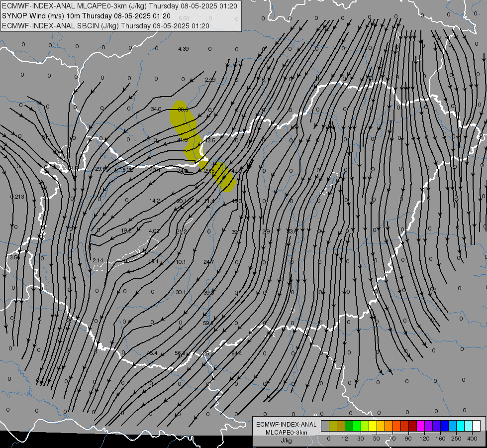Select the bright green legend swatch

[x=357, y=426]
